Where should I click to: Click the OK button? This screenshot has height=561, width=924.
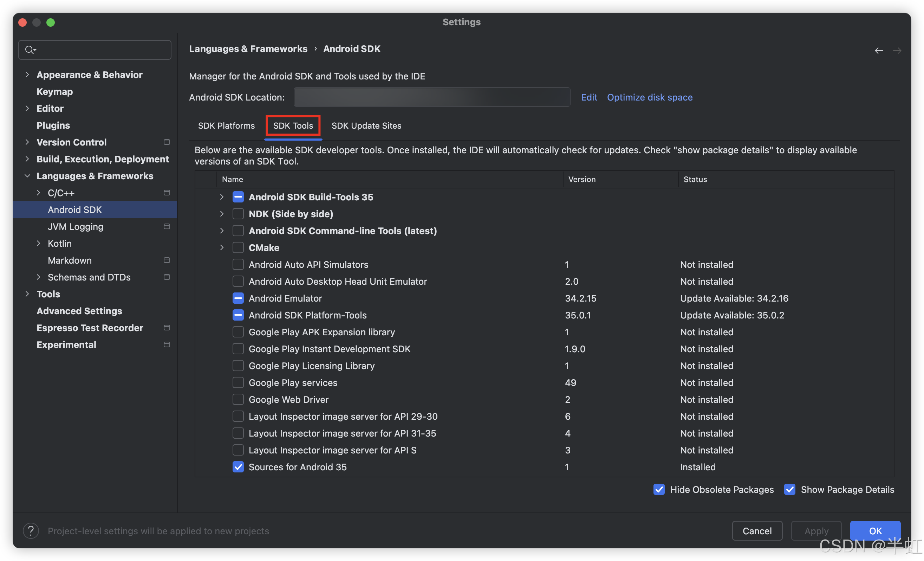click(875, 530)
